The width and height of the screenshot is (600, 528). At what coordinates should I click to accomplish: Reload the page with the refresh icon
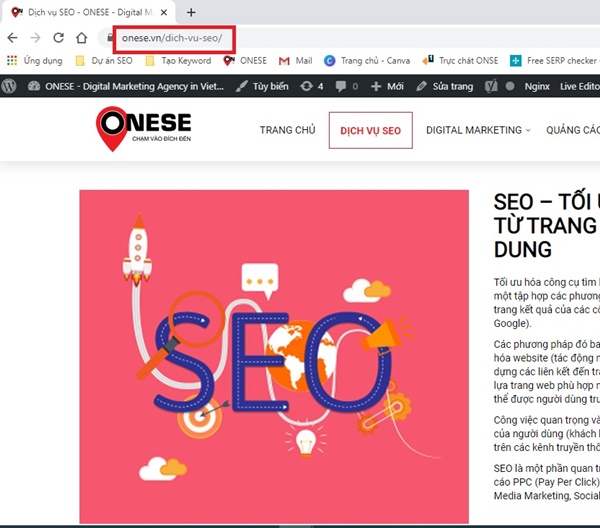coord(58,37)
